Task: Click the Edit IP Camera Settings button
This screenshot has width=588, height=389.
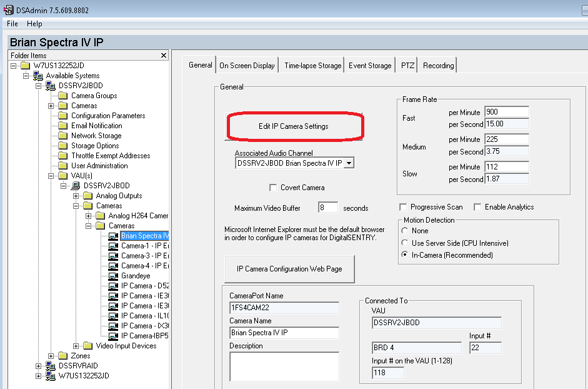Action: coord(294,126)
